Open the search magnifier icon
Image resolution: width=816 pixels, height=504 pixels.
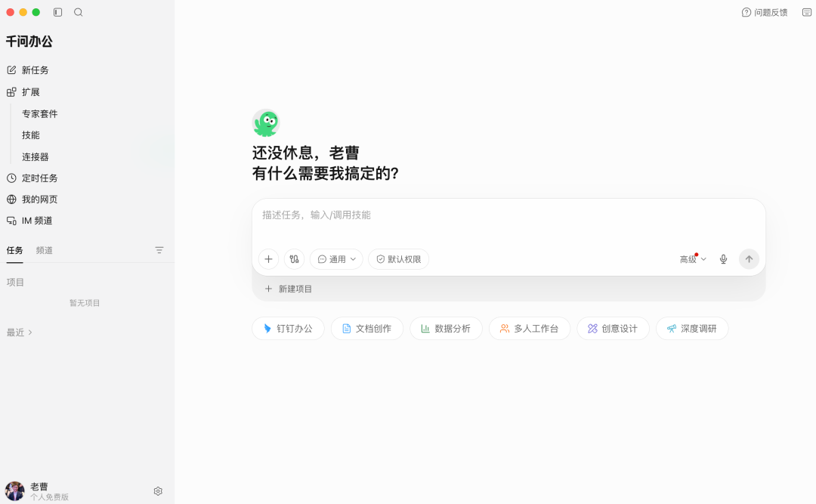tap(78, 12)
